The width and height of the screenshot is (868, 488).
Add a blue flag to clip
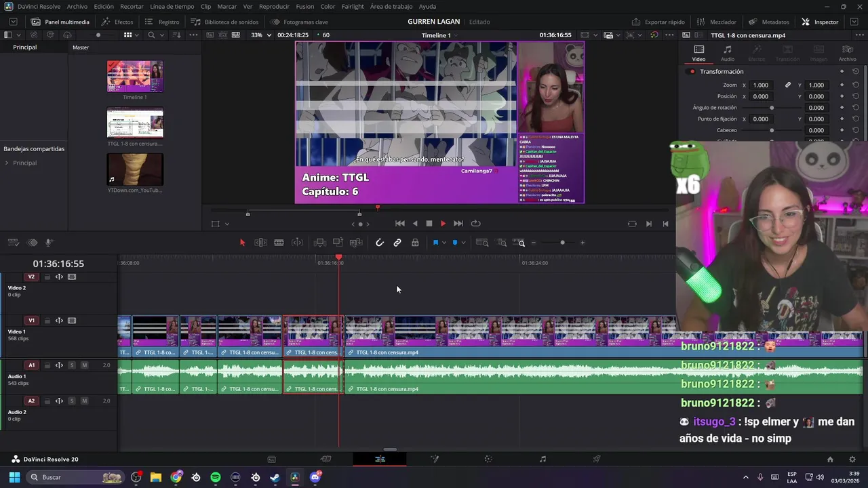pyautogui.click(x=435, y=243)
